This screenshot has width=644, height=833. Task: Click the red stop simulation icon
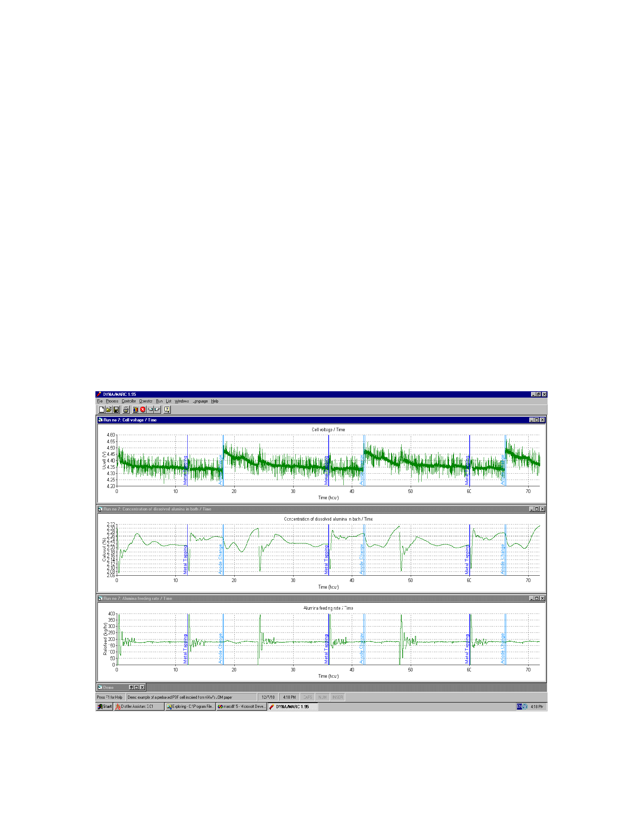[143, 409]
